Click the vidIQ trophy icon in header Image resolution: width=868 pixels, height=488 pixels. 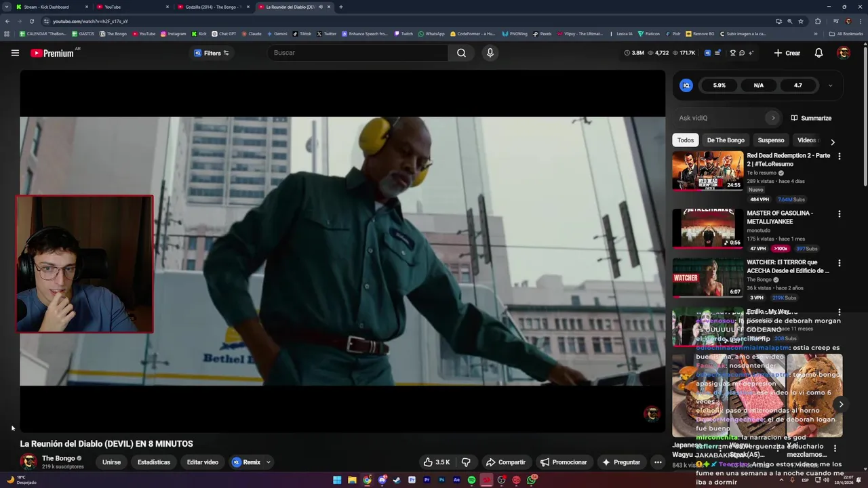coord(732,53)
